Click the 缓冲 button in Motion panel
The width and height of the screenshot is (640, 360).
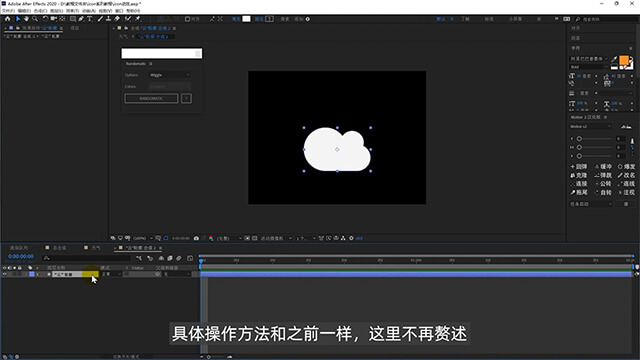tap(603, 167)
